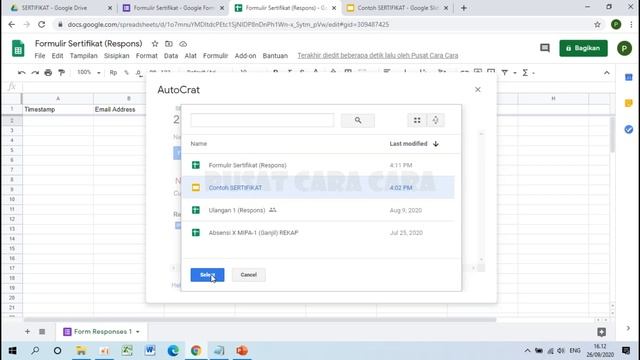Cancel the file picker dialog
Viewport: 640px width, 360px height.
[249, 275]
